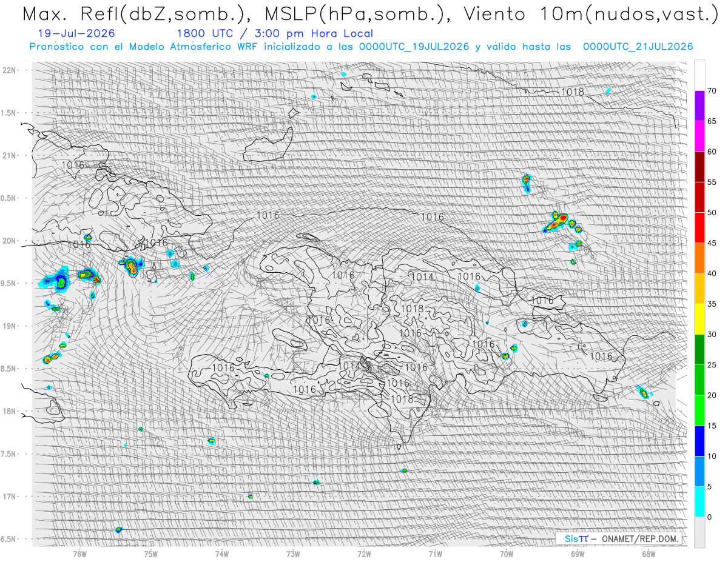Click the '20N' latitude axis label

tap(8, 241)
